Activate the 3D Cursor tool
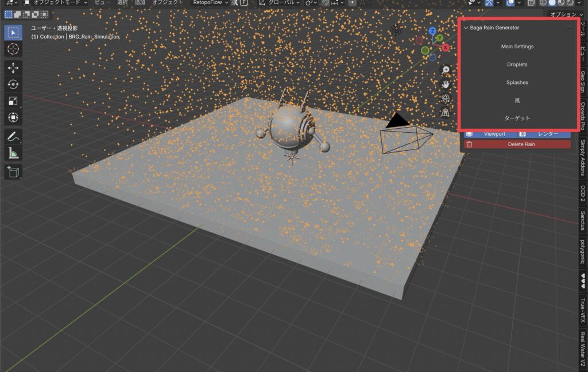Screen dimensions: 588x372 pyautogui.click(x=13, y=49)
